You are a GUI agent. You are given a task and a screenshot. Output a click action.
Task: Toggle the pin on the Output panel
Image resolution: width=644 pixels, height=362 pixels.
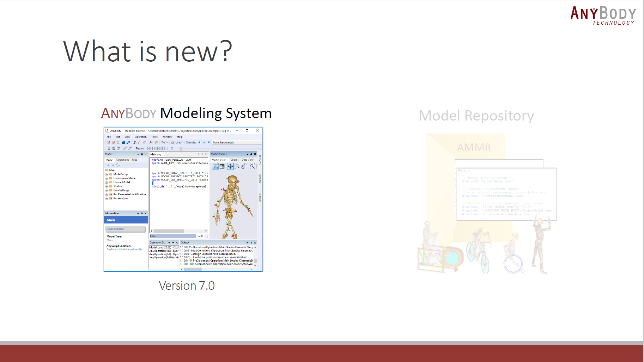click(x=251, y=243)
